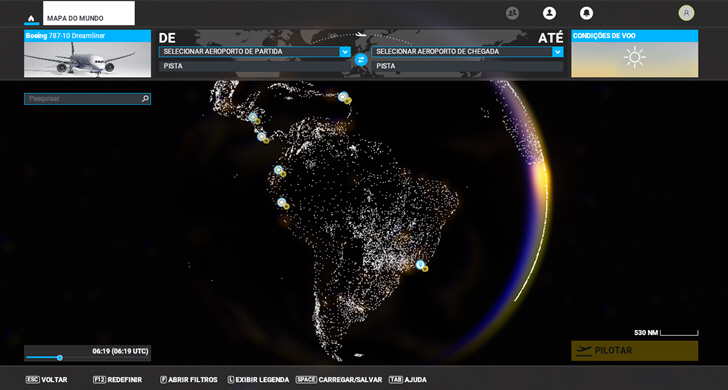Click the home icon in top bar
728x390 pixels.
pyautogui.click(x=31, y=19)
